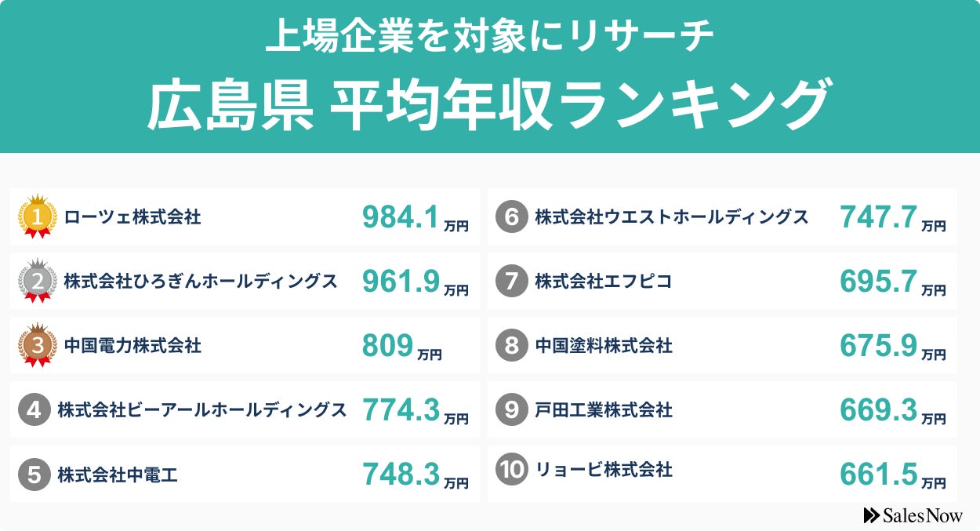The height and width of the screenshot is (531, 980).
Task: Click 中国電力株式会社 company name
Action: tap(132, 346)
